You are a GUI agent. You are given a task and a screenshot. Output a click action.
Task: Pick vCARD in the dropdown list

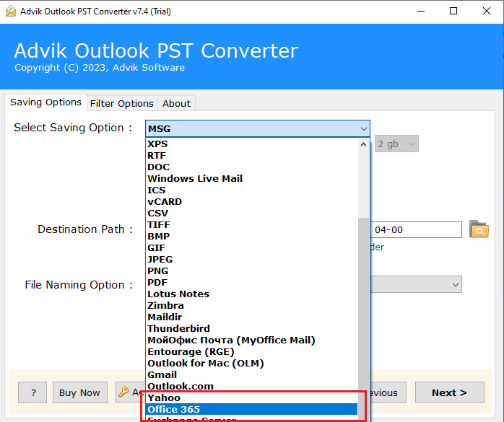(252, 202)
